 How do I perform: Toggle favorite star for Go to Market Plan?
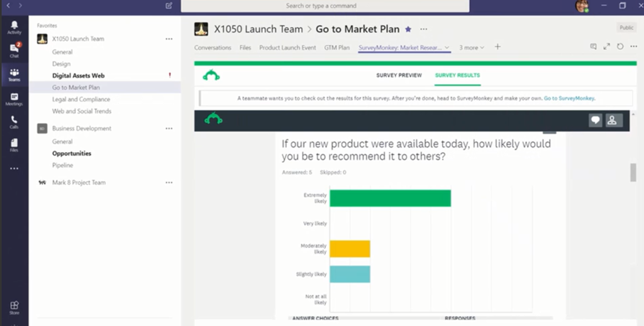[408, 29]
